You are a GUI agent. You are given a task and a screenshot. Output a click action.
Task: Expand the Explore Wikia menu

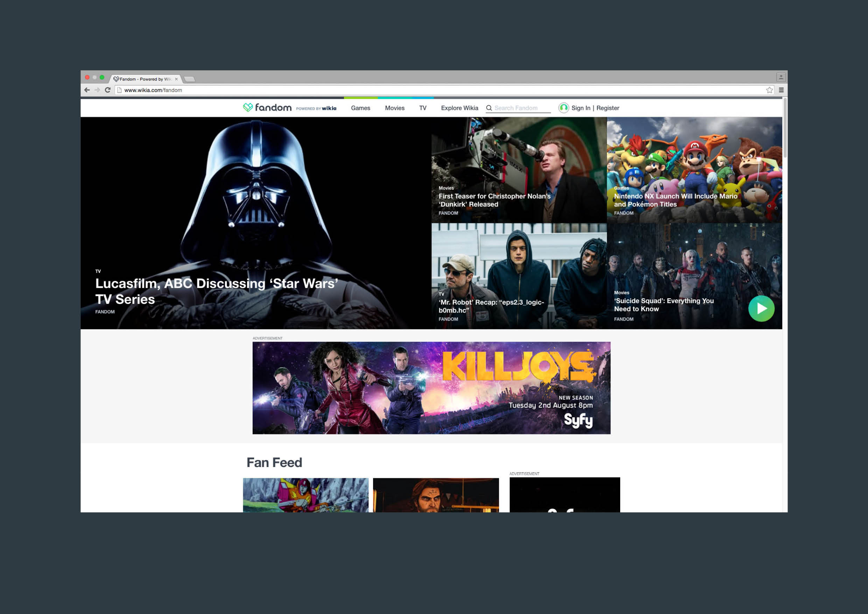(x=459, y=108)
